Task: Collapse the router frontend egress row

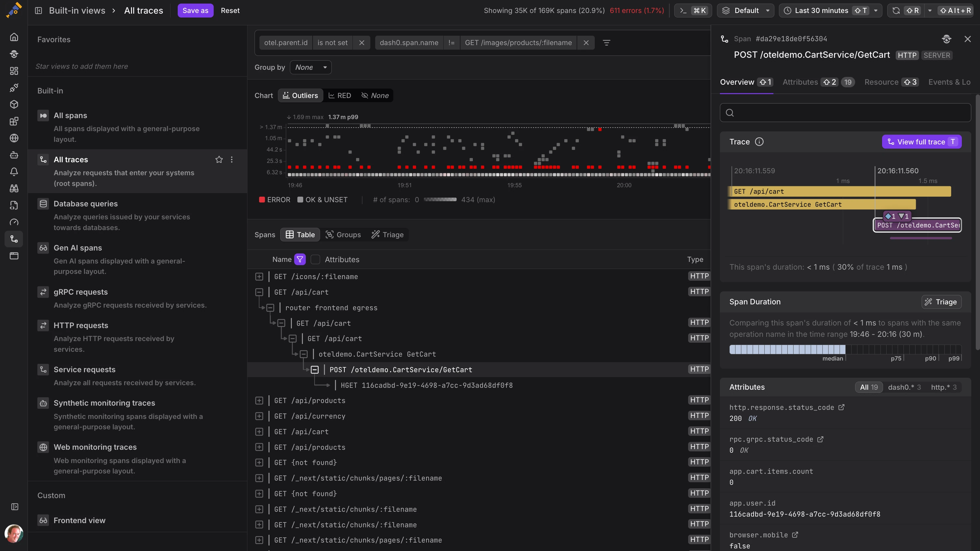Action: [270, 308]
